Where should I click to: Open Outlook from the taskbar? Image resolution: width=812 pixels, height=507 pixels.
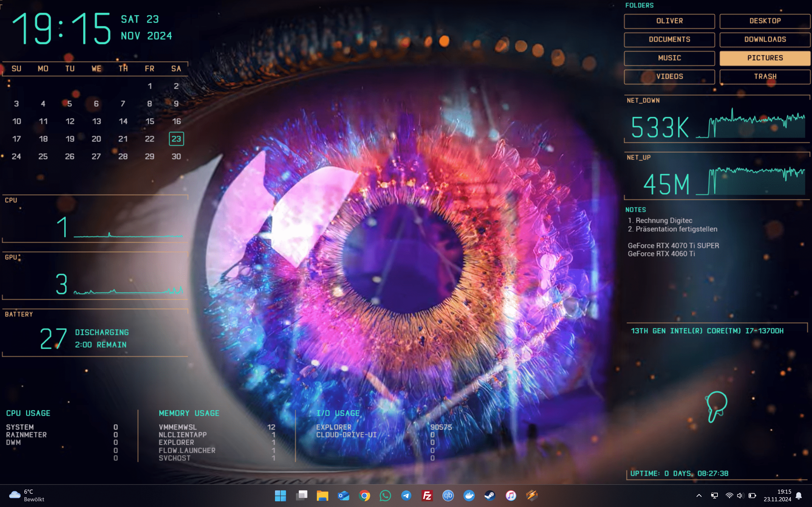343,496
